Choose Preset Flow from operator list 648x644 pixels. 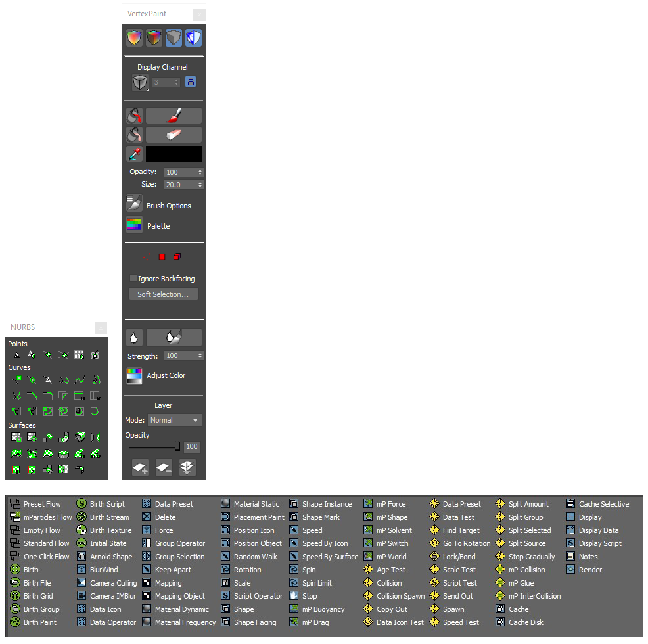point(35,504)
